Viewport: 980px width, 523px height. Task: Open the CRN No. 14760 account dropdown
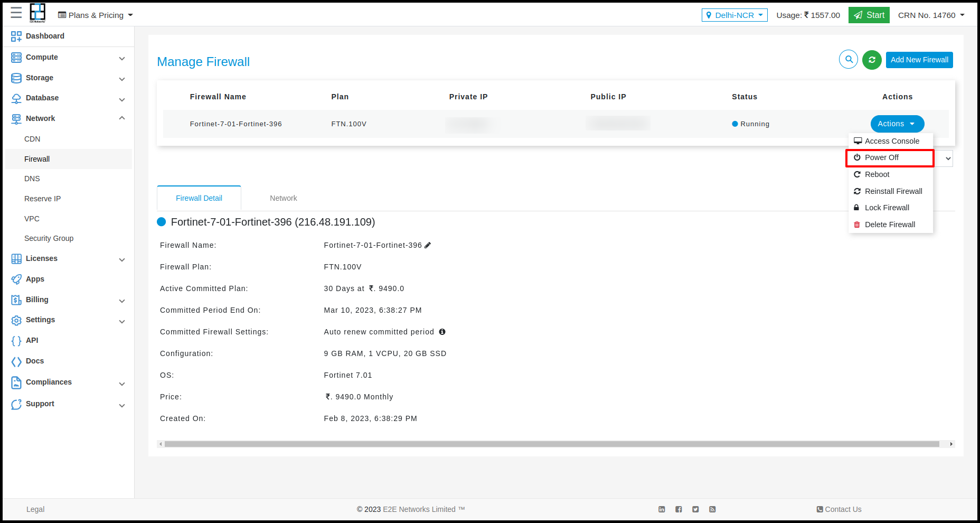[931, 15]
